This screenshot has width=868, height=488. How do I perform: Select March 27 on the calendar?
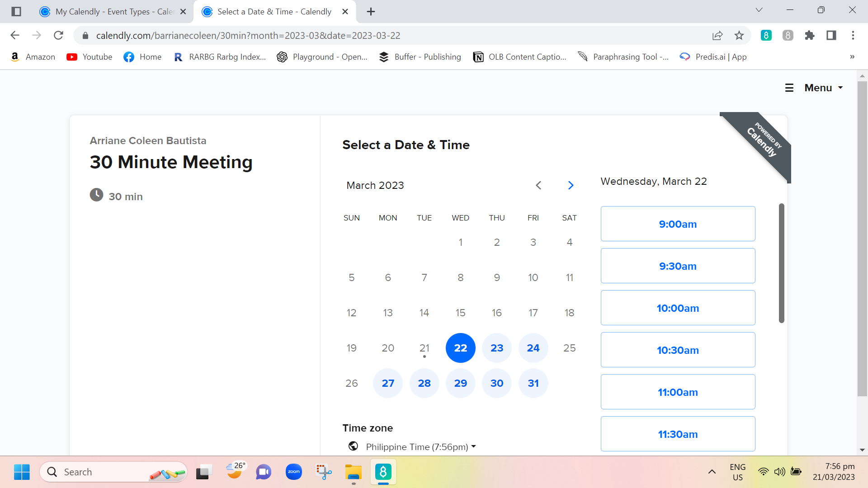pyautogui.click(x=387, y=383)
